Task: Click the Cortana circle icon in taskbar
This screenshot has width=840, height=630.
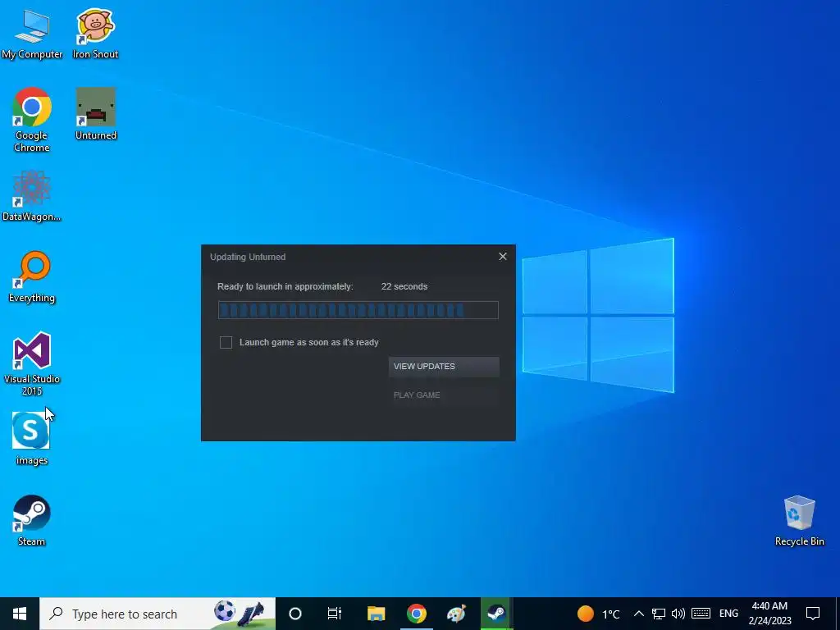Action: click(295, 614)
